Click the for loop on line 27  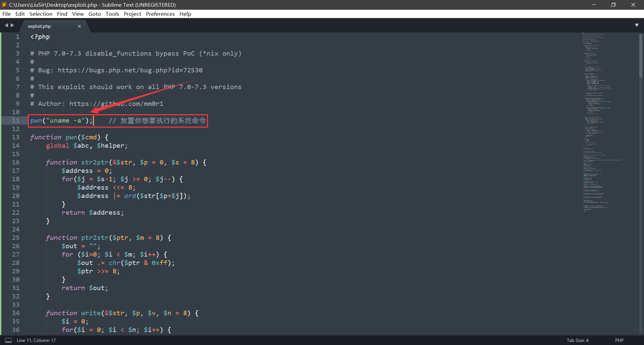(114, 255)
